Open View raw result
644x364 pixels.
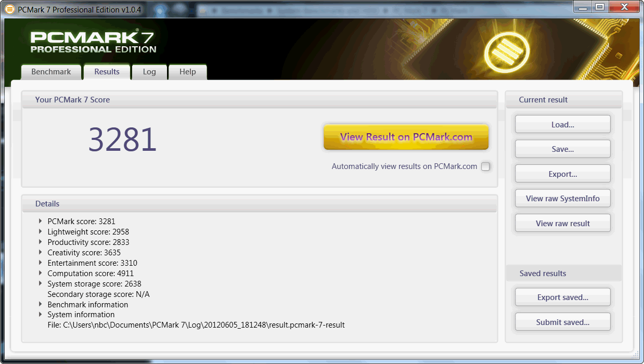[x=563, y=224]
